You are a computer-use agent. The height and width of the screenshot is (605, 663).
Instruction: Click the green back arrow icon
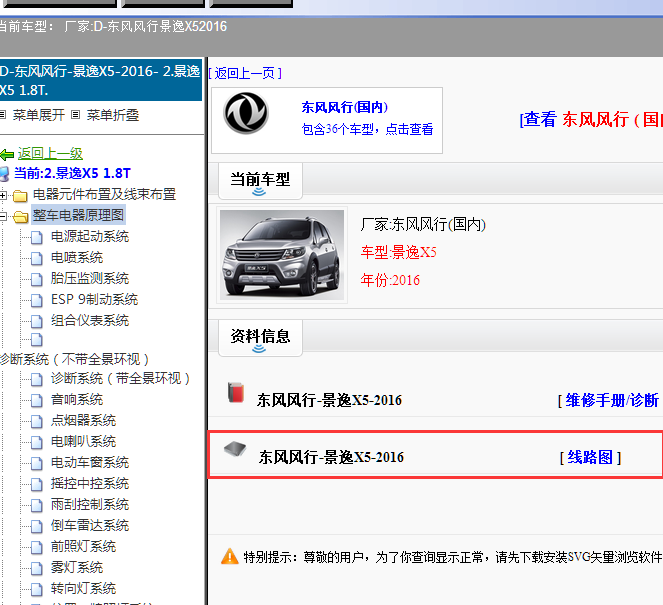7,155
